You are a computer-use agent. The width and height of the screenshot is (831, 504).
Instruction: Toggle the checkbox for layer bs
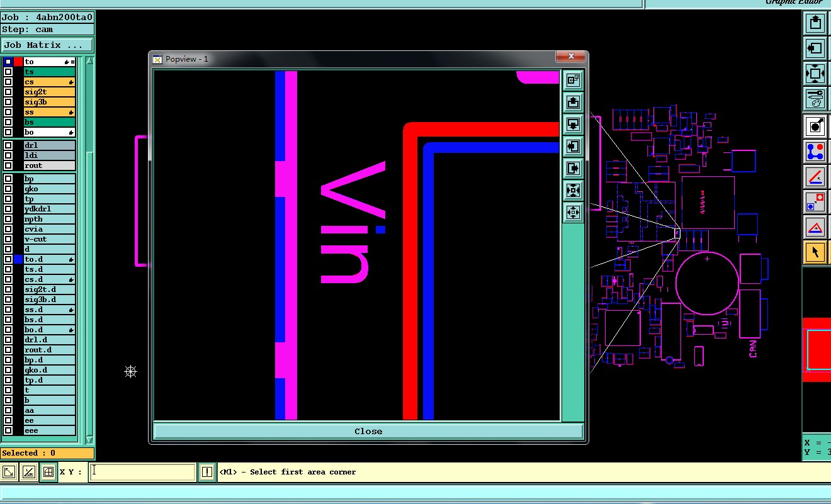pyautogui.click(x=8, y=122)
